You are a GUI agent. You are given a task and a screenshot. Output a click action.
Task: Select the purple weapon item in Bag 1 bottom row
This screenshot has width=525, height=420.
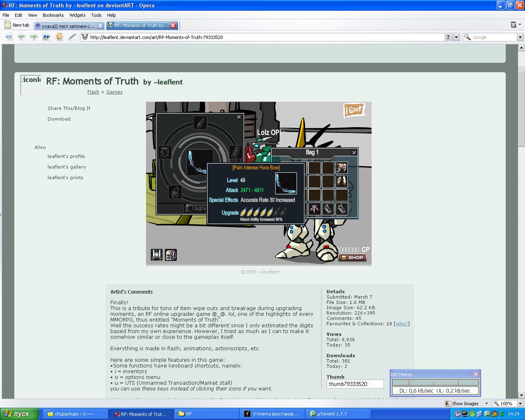coord(314,209)
